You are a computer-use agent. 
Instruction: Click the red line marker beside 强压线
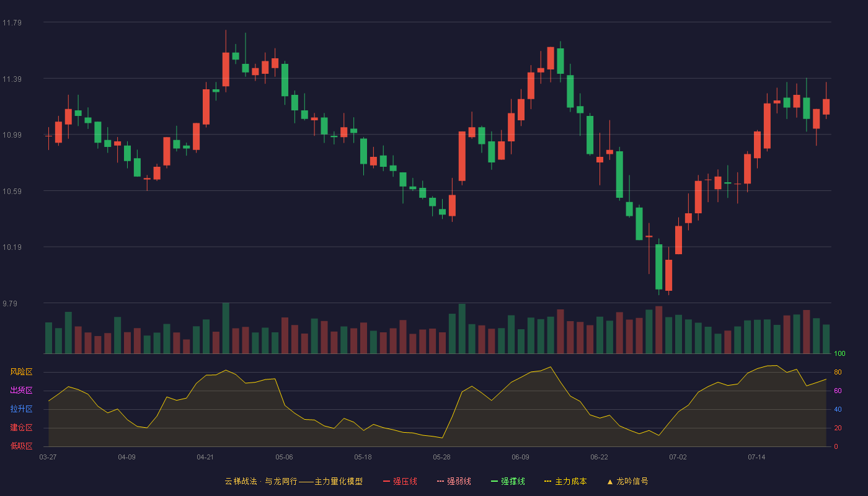[386, 481]
